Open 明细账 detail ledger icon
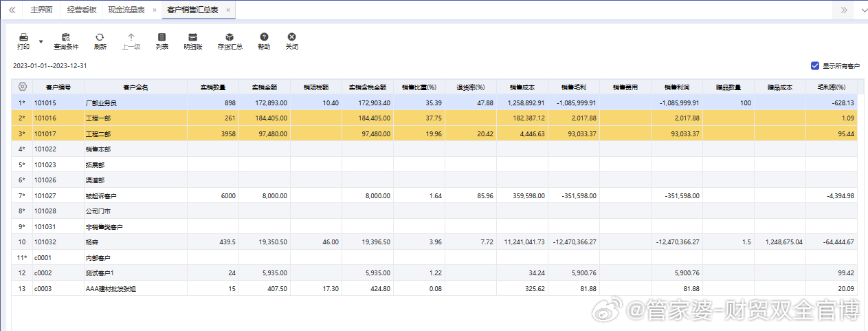The width and height of the screenshot is (868, 331). (193, 37)
